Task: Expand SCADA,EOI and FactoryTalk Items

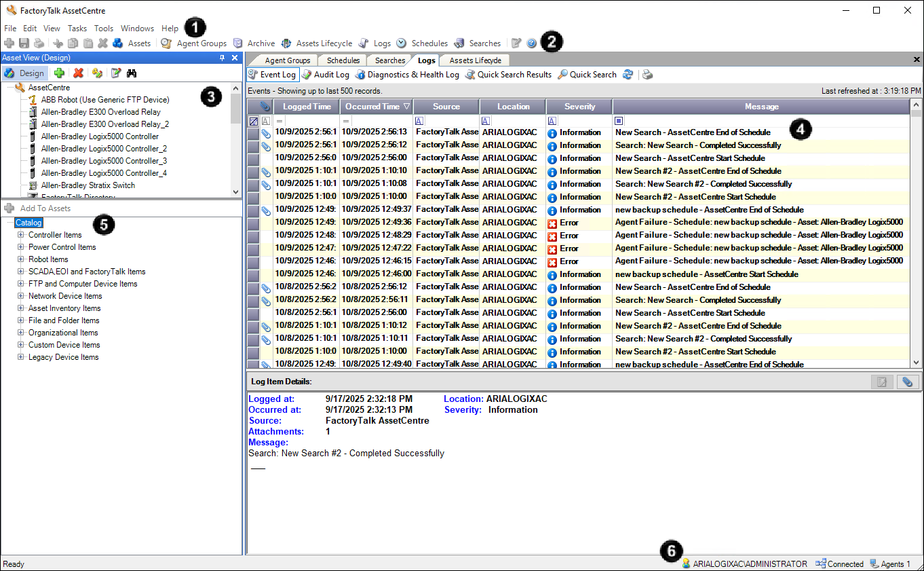Action: (x=21, y=272)
